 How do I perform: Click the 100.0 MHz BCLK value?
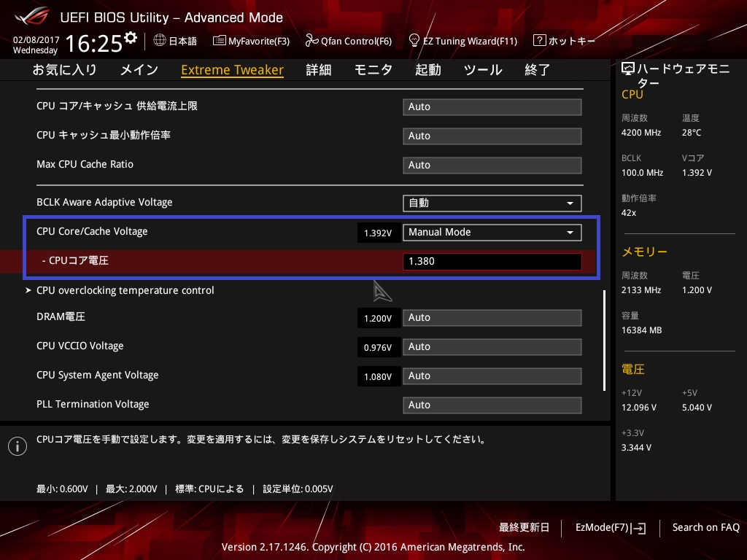(x=642, y=173)
